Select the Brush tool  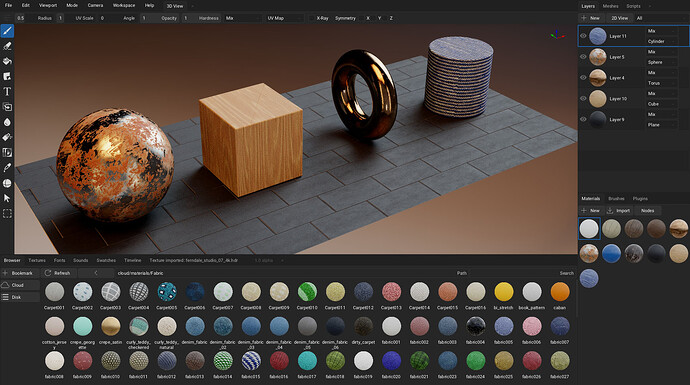[x=7, y=31]
